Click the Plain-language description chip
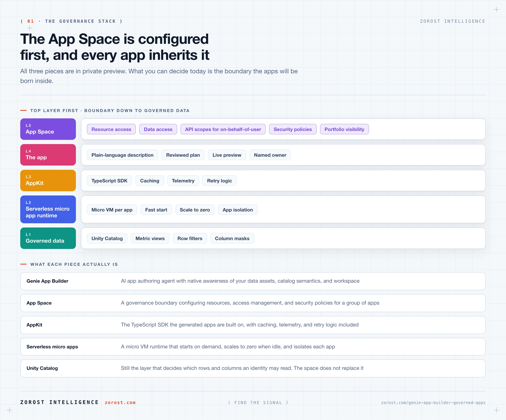506x420 pixels. 122,155
